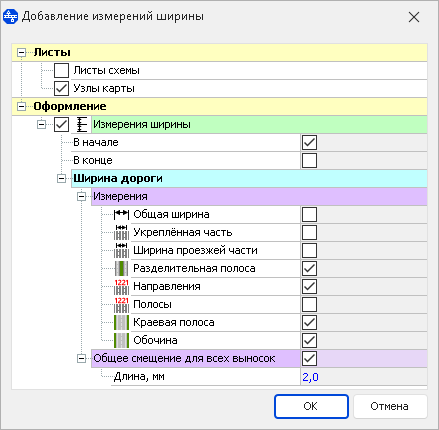
Task: Disable Общее смещение для всех выносок checkbox
Action: (x=309, y=358)
